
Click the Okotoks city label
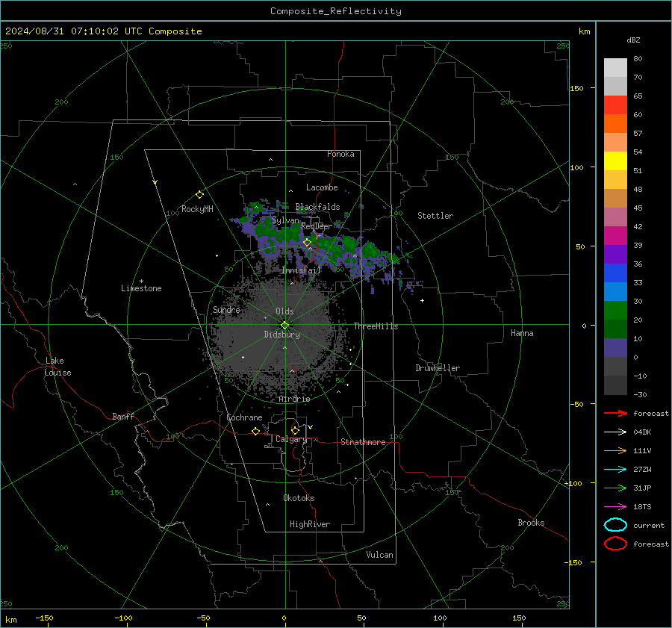pyautogui.click(x=299, y=498)
